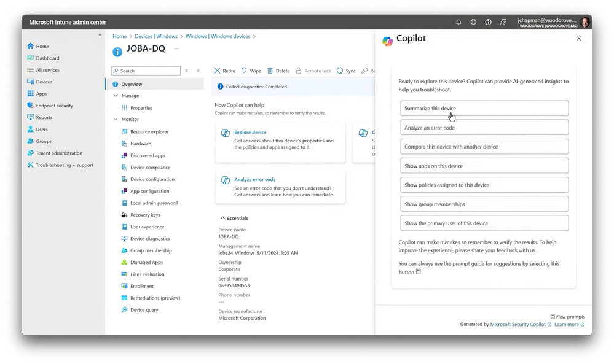Open Properties under Manage
Viewport: 614px width, 364px height.
[141, 108]
